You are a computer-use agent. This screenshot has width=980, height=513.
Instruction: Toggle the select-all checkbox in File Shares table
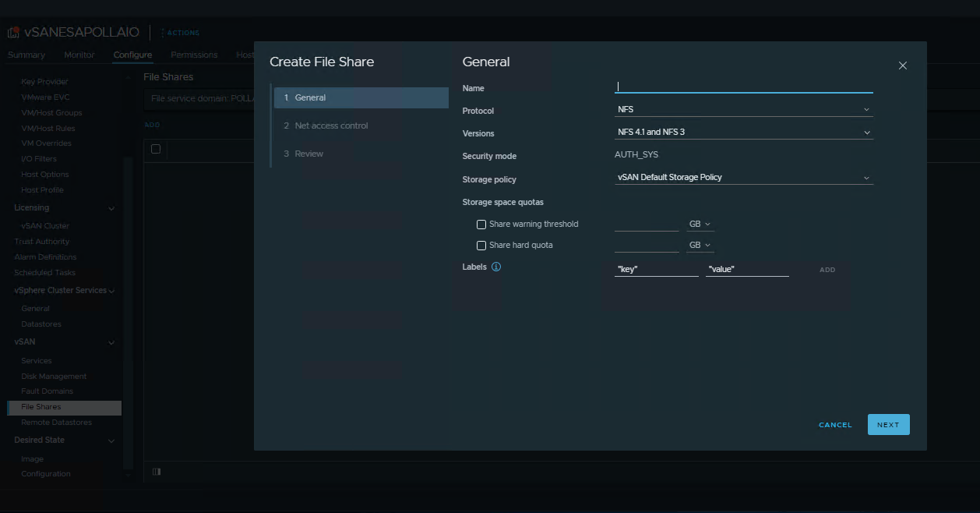[156, 149]
